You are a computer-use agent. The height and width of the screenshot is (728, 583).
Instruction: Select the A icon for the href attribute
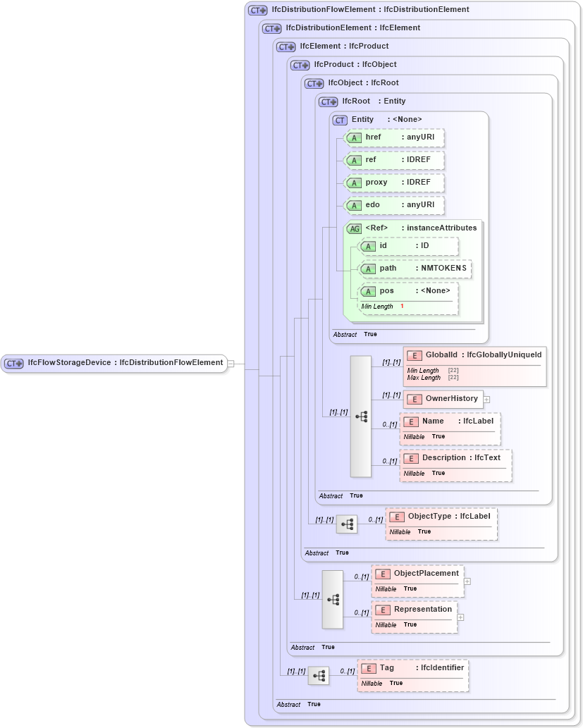(x=355, y=138)
